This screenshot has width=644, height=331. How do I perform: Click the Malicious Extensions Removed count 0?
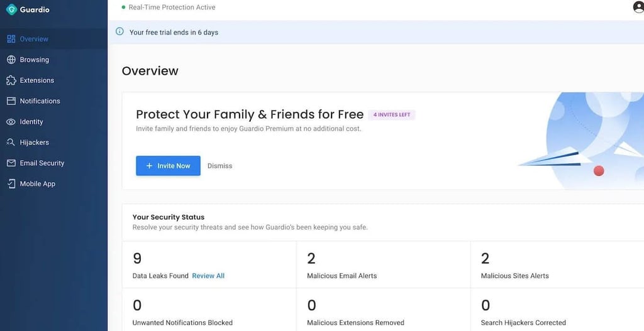pyautogui.click(x=312, y=305)
